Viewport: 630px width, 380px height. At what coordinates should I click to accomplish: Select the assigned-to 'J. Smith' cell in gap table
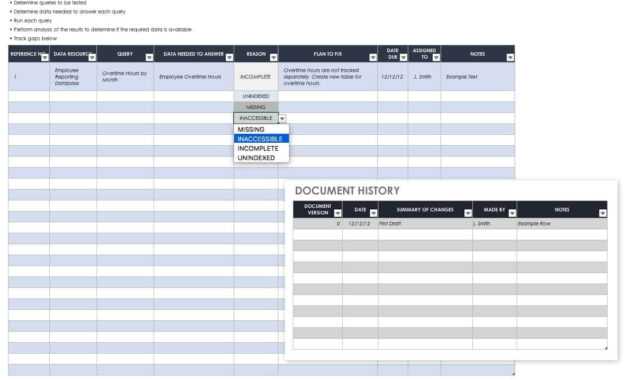click(424, 77)
